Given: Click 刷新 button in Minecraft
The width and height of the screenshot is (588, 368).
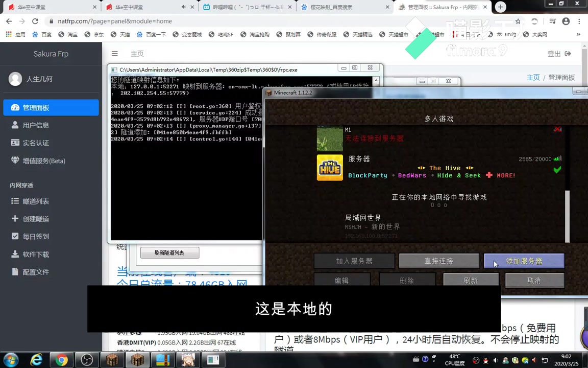Looking at the screenshot, I should (471, 281).
